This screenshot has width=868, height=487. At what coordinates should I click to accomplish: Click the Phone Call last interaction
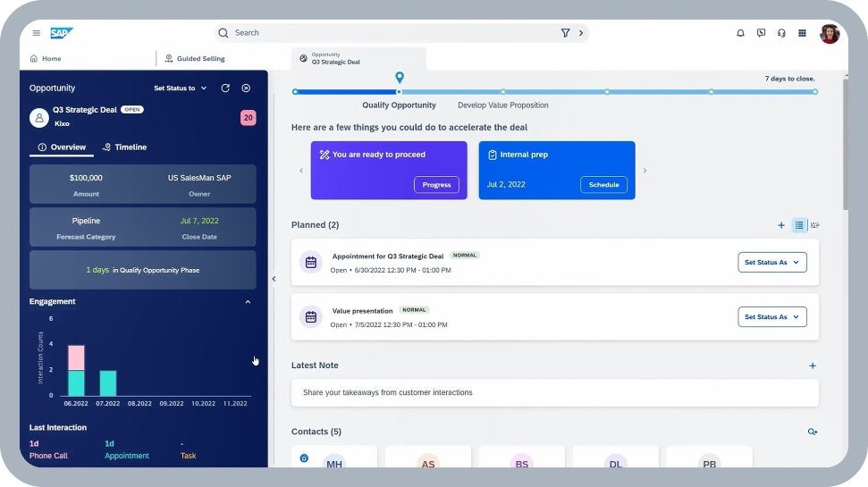click(x=48, y=450)
